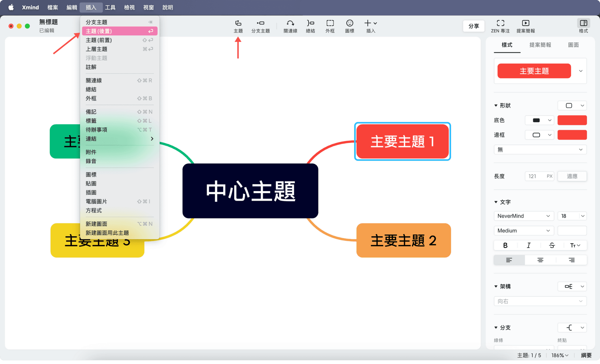Image resolution: width=600 pixels, height=364 pixels.
Task: Open the 186% zoom level dropdown
Action: click(559, 355)
